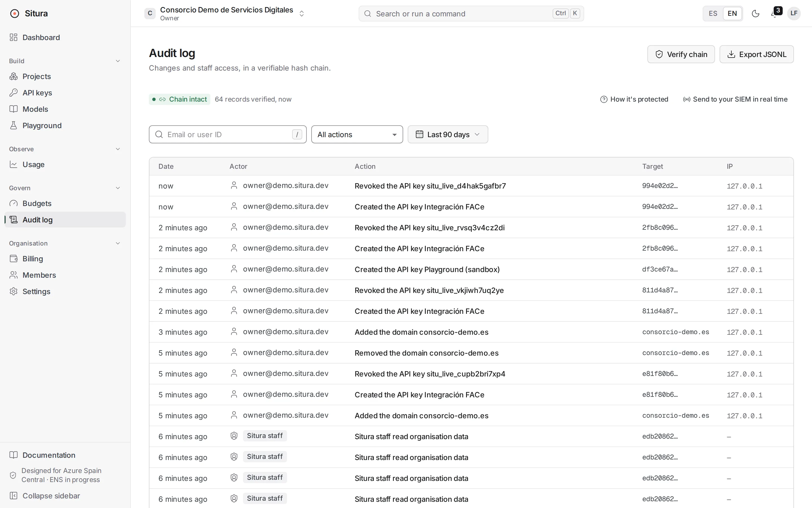Image resolution: width=812 pixels, height=508 pixels.
Task: Open the Usage chart icon
Action: pyautogui.click(x=14, y=164)
